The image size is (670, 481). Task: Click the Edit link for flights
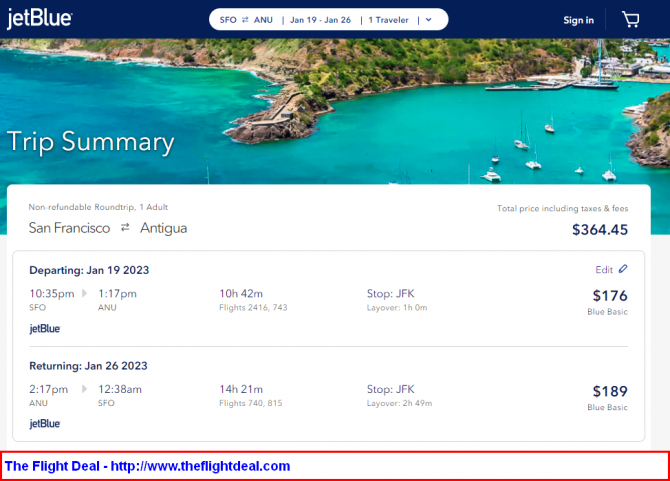click(x=604, y=270)
